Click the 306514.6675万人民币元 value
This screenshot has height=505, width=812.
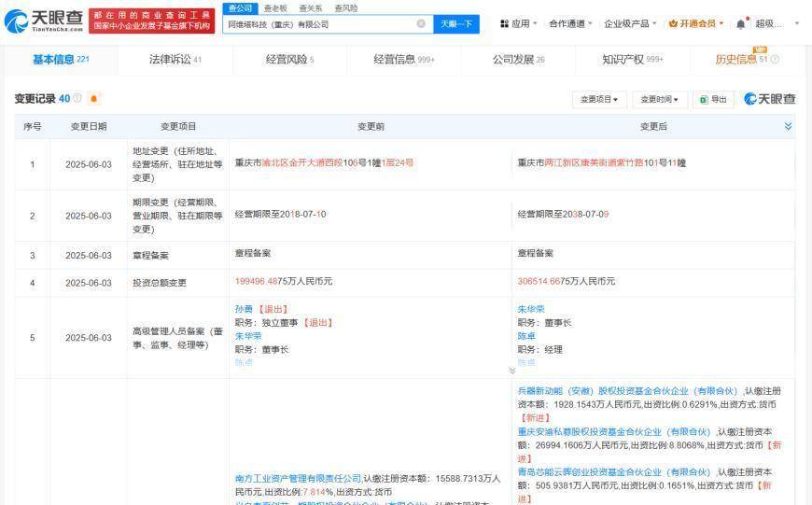pyautogui.click(x=567, y=281)
